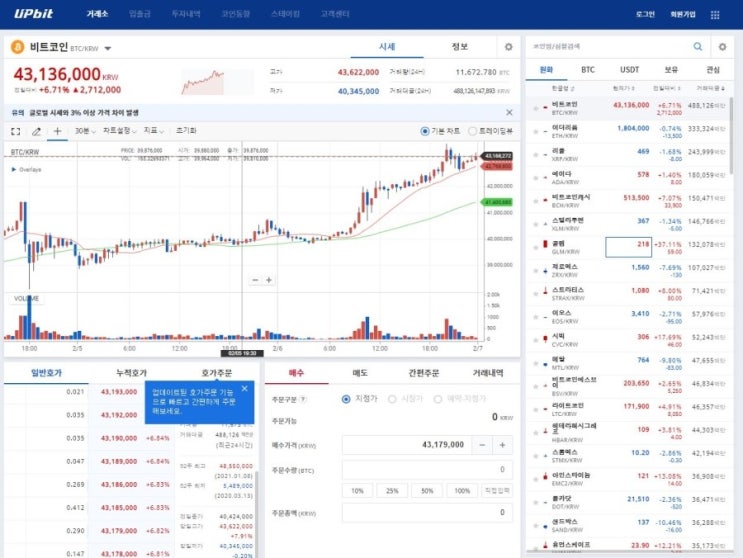The width and height of the screenshot is (743, 558).
Task: Open the indicators dropdown
Action: tap(154, 130)
